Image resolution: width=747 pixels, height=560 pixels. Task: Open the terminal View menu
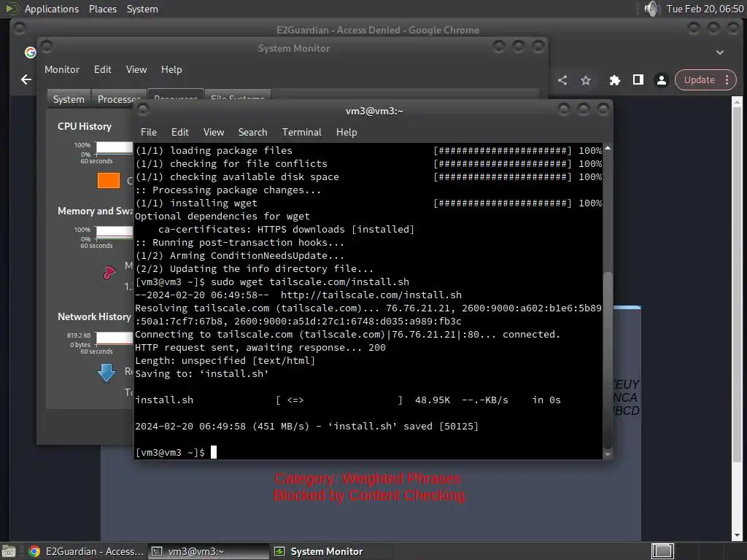pos(214,133)
